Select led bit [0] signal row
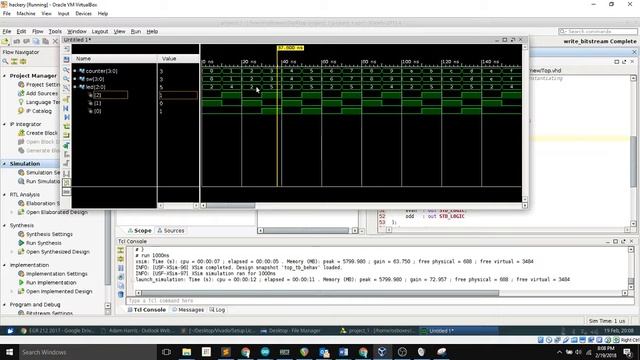This screenshot has height=360, width=640. [98, 111]
